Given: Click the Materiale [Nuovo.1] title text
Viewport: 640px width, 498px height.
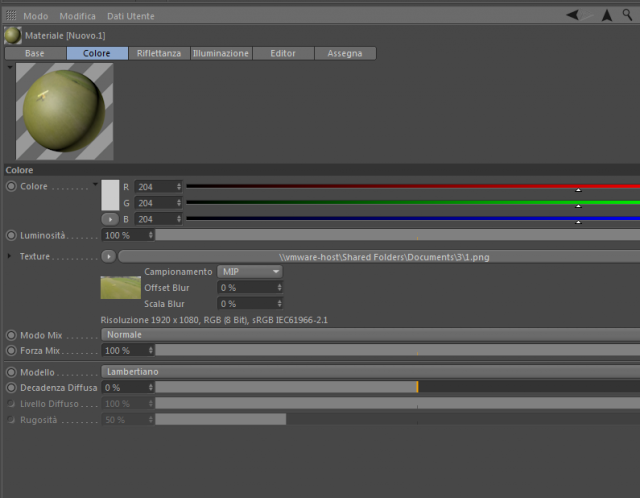Looking at the screenshot, I should pos(65,36).
